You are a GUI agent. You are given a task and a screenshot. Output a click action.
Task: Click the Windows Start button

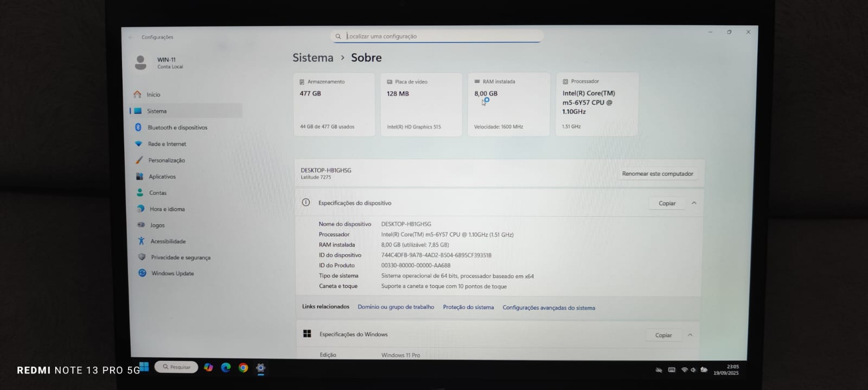point(144,367)
